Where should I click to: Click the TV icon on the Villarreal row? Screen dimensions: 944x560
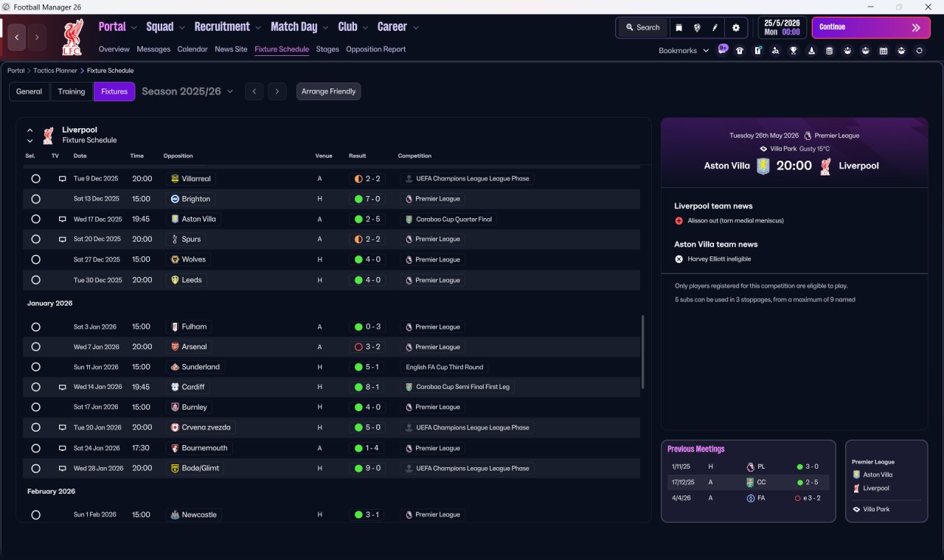tap(63, 179)
